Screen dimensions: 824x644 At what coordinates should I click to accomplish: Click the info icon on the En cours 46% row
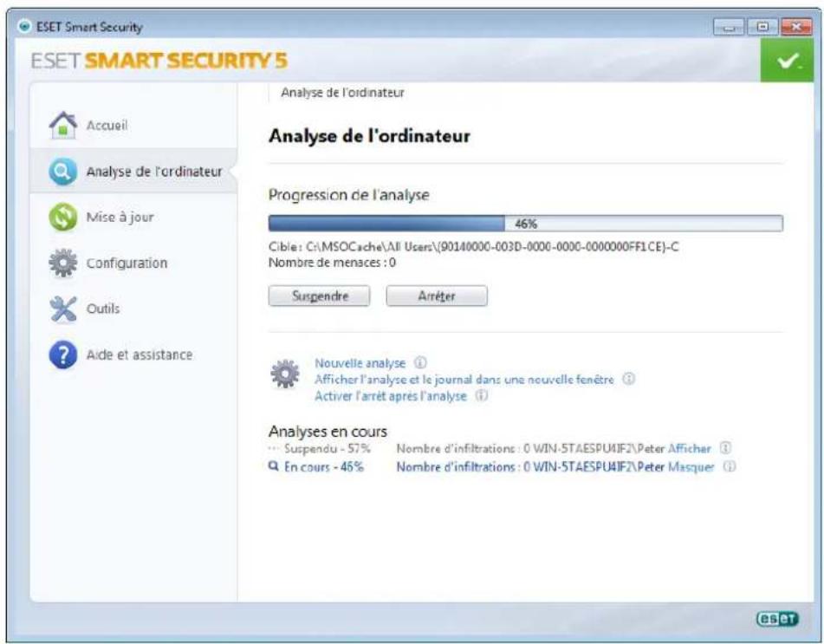coord(730,466)
